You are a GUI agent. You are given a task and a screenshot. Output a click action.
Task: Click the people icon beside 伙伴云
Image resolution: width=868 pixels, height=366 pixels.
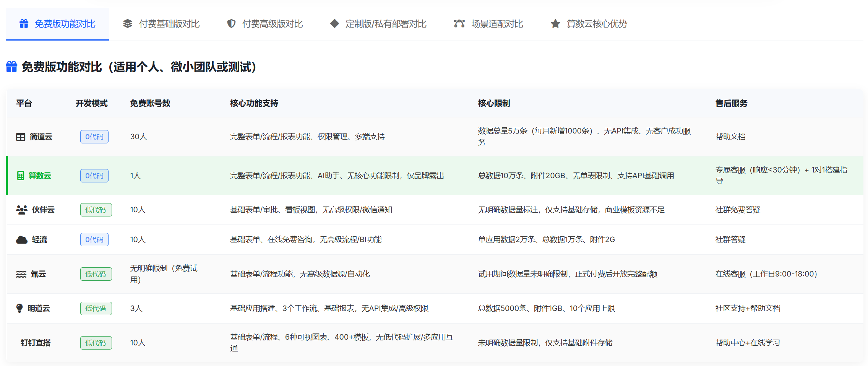tap(22, 210)
